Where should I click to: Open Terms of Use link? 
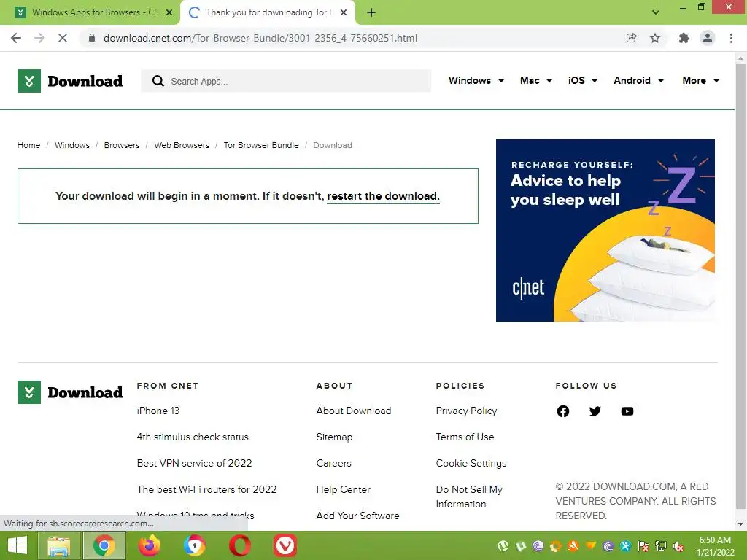click(x=465, y=437)
